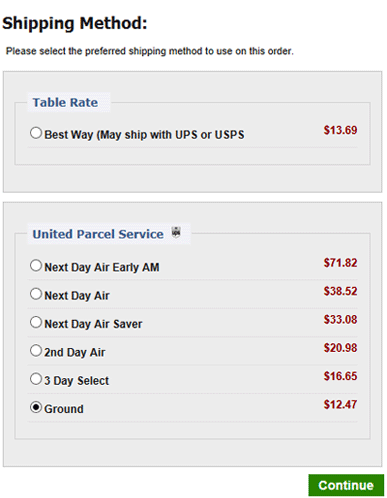This screenshot has height=498, width=387.
Task: Select 2nd Day Air radio button
Action: [x=36, y=351]
